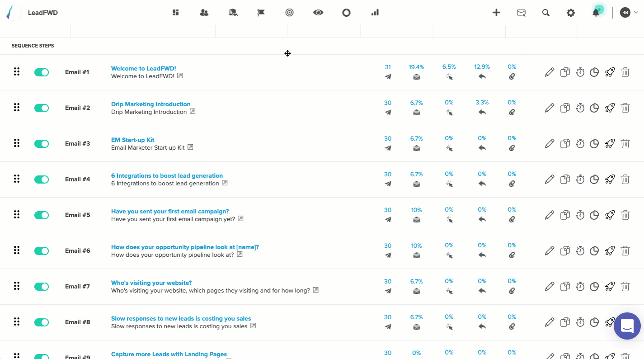Open the RB user account dropdown
Image resolution: width=644 pixels, height=359 pixels.
pos(629,13)
